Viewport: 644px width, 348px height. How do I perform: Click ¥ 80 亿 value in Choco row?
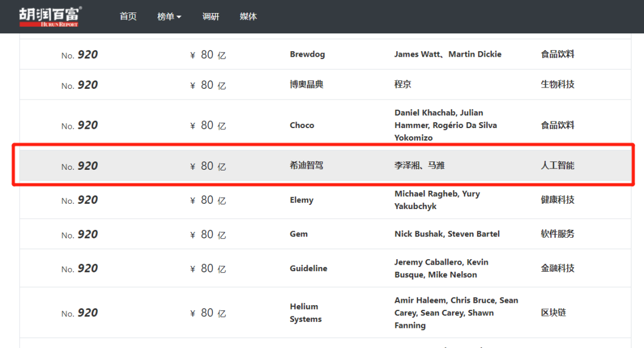click(x=208, y=125)
